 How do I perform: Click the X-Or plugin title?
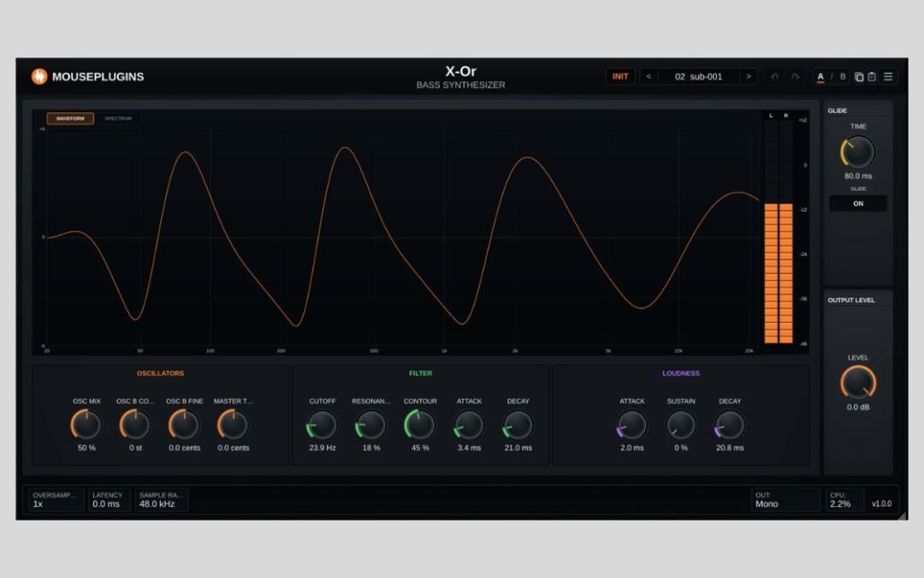coord(460,71)
